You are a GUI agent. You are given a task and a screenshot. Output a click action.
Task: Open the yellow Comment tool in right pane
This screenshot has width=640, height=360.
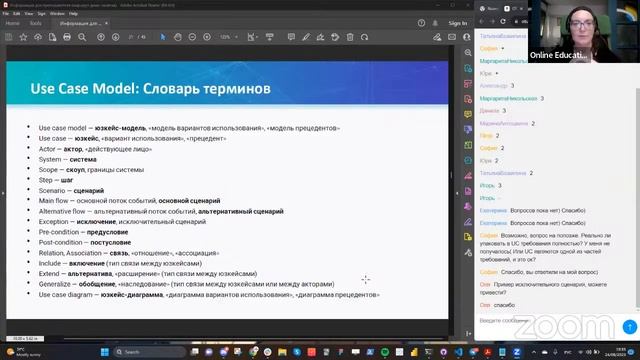point(468,114)
